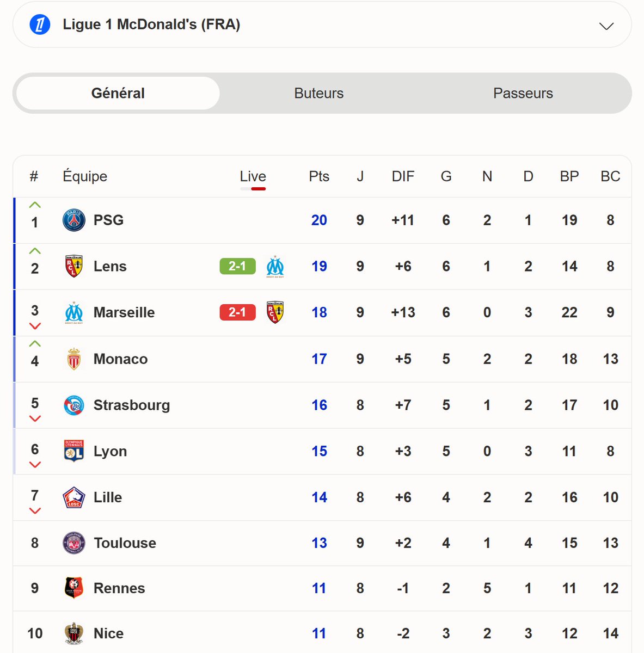Click the Toulouse club crest
644x653 pixels.
74,543
